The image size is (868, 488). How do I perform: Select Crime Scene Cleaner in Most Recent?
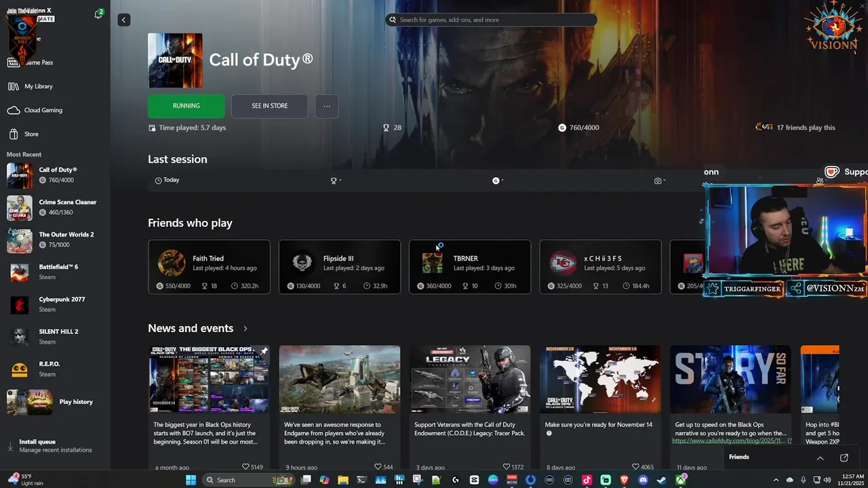tap(54, 207)
